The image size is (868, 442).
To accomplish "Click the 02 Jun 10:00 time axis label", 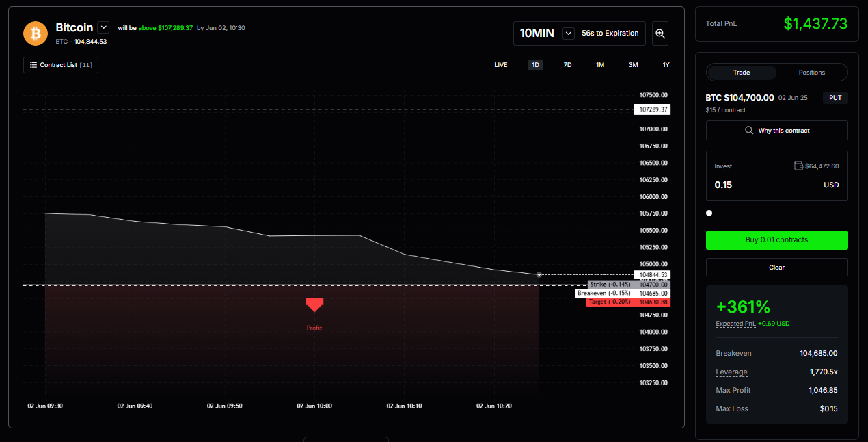I will click(314, 406).
